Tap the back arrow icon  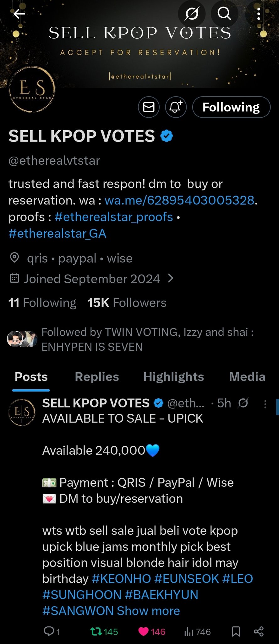[x=19, y=14]
